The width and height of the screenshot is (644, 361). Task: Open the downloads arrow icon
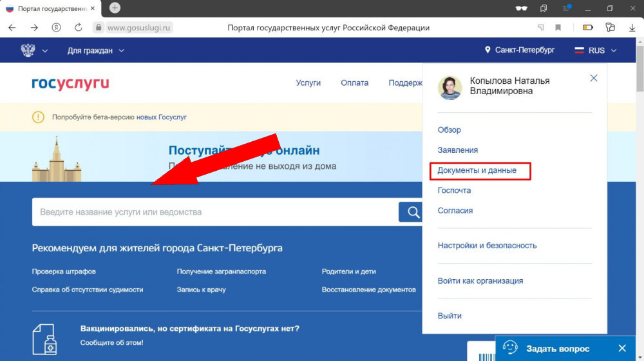[x=632, y=28]
